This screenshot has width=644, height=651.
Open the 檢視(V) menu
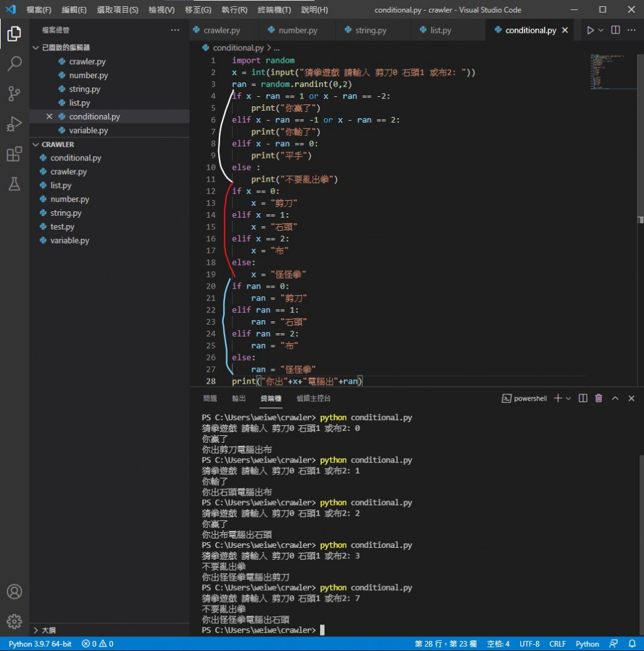(x=162, y=9)
